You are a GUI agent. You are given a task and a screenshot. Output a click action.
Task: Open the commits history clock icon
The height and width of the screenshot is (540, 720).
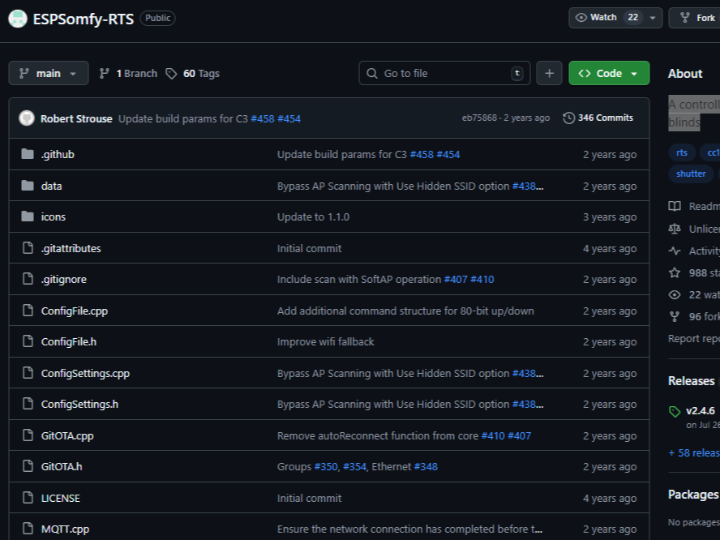pos(569,118)
